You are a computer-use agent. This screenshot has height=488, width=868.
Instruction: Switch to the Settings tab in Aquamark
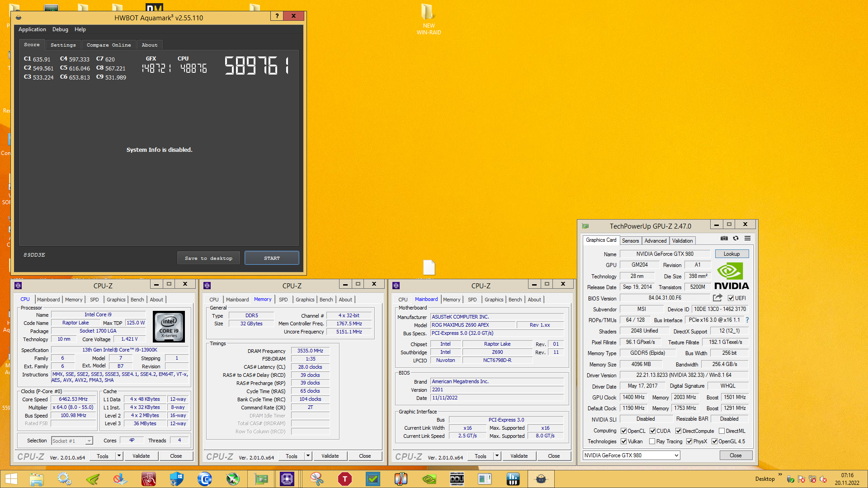click(63, 45)
